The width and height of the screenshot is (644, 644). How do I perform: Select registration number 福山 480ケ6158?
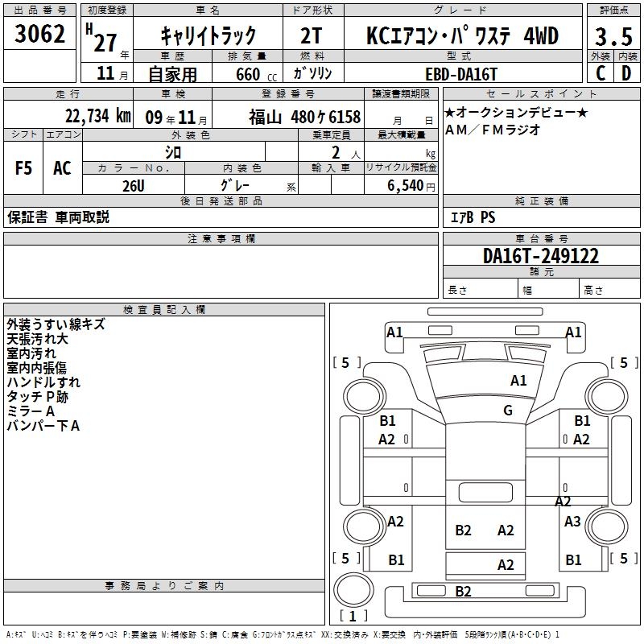pos(304,116)
